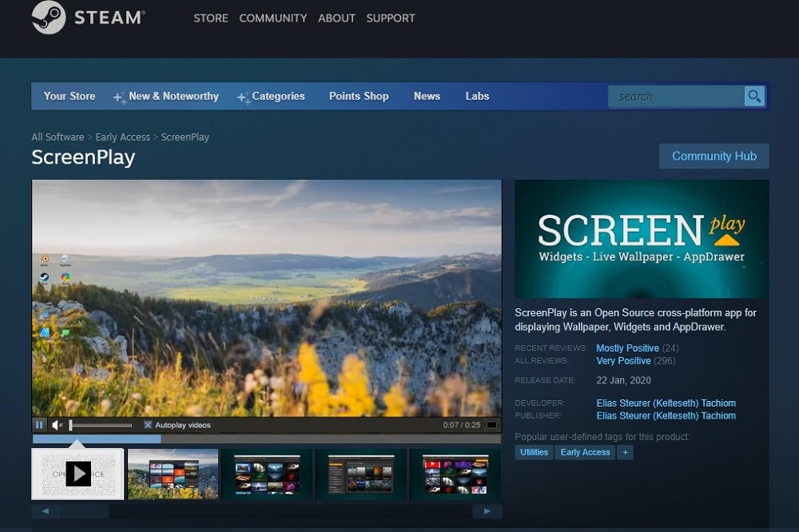Image resolution: width=799 pixels, height=532 pixels.
Task: Click the thumbnail strip scrollbar handle
Action: tap(85, 511)
